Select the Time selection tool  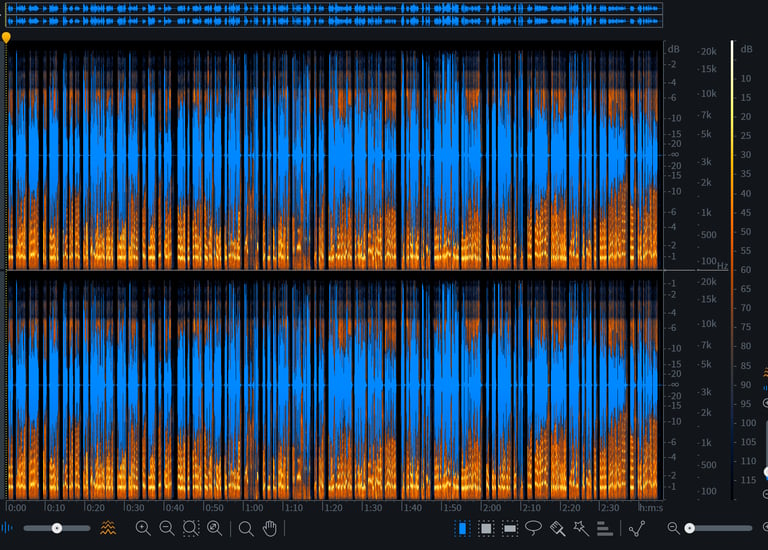pyautogui.click(x=462, y=528)
